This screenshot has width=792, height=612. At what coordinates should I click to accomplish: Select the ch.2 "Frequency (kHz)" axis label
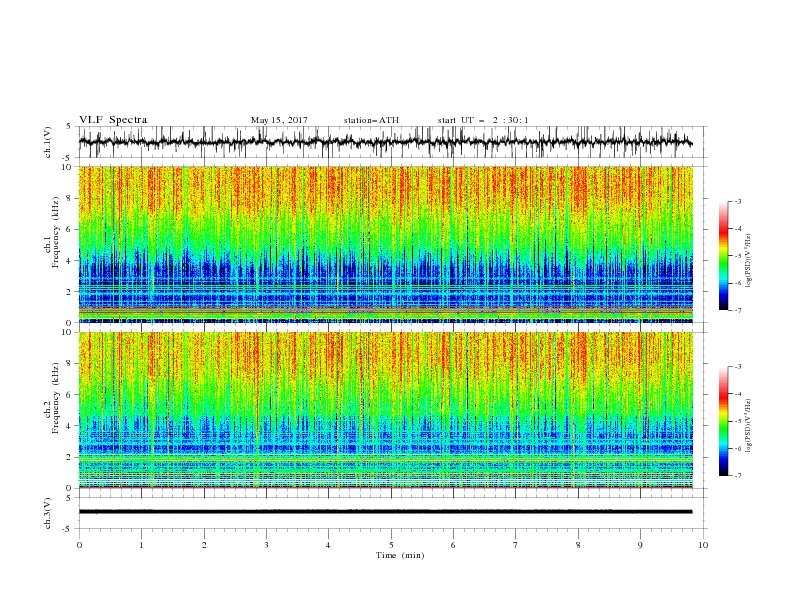tap(56, 396)
